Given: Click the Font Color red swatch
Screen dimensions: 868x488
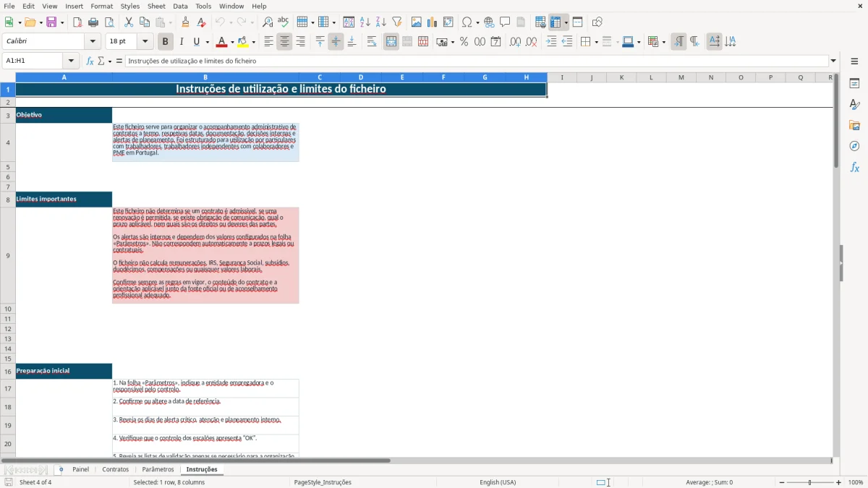Looking at the screenshot, I should point(222,42).
